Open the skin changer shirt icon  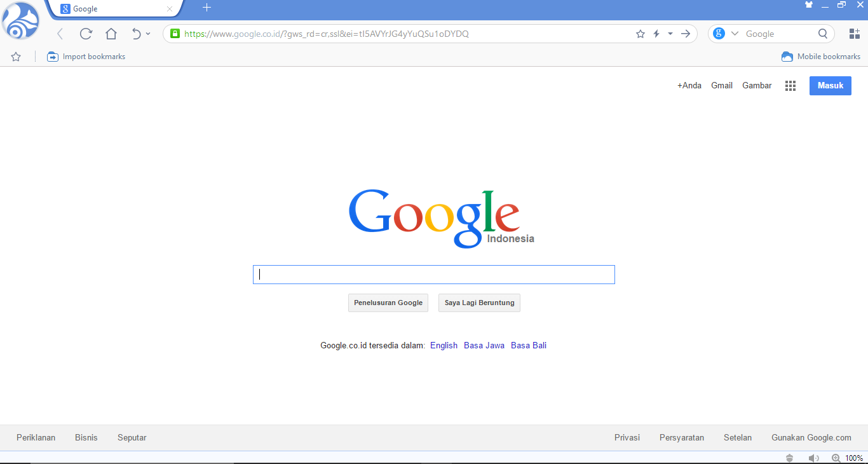[x=809, y=4]
